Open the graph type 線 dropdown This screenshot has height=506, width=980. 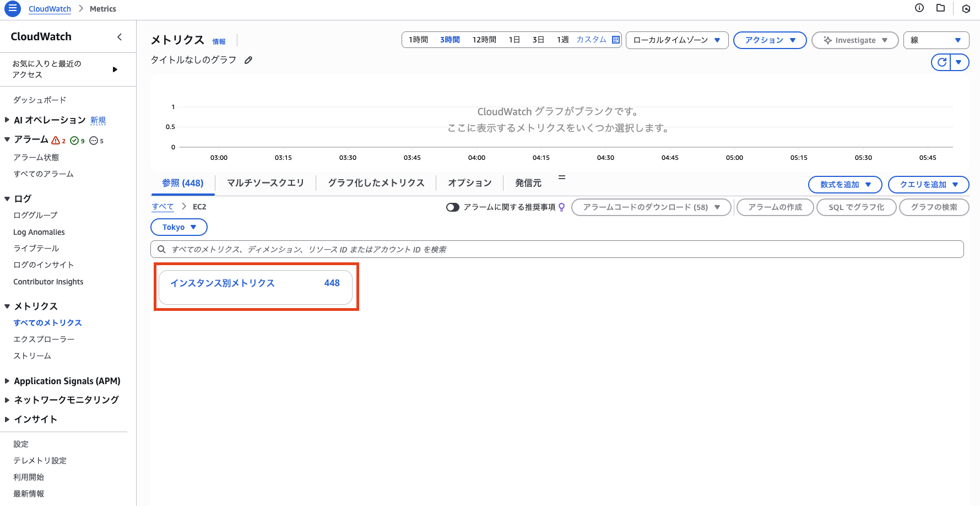tap(936, 40)
